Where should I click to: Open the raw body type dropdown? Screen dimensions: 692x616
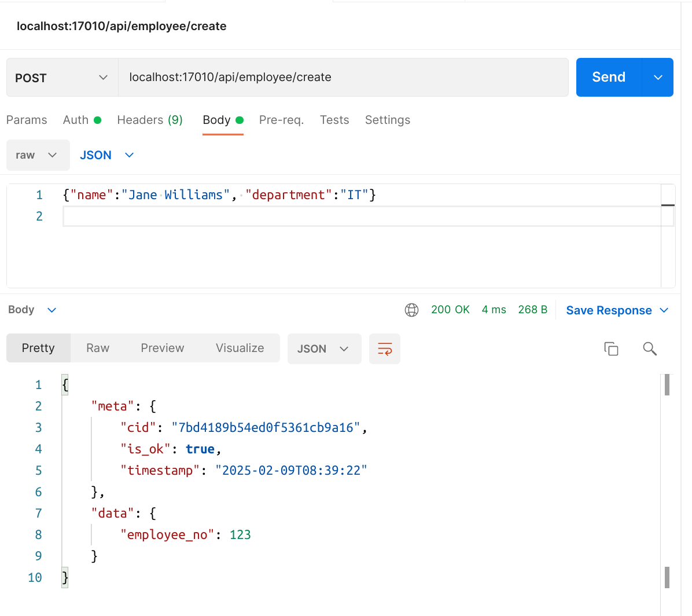coord(38,155)
